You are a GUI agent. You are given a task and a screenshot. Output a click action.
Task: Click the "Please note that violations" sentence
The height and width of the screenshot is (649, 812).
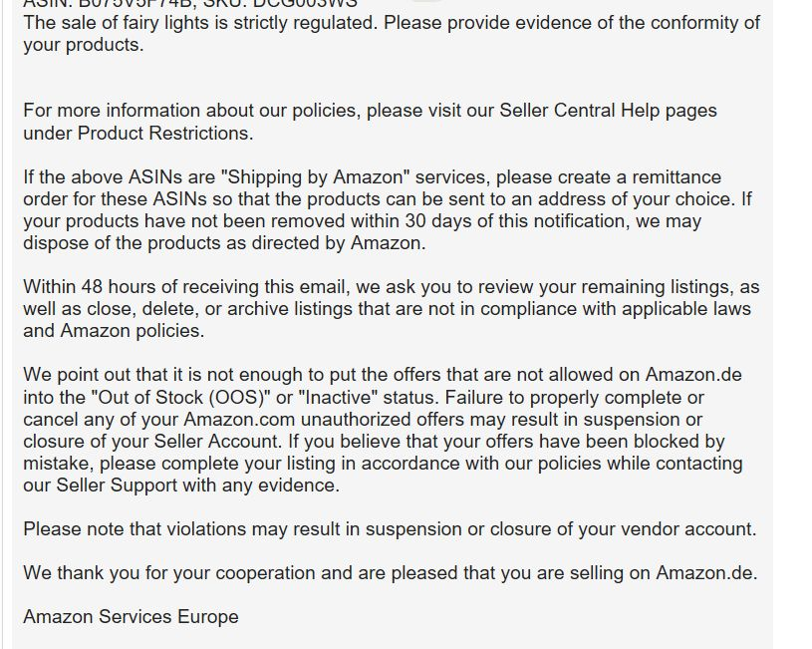tap(390, 529)
